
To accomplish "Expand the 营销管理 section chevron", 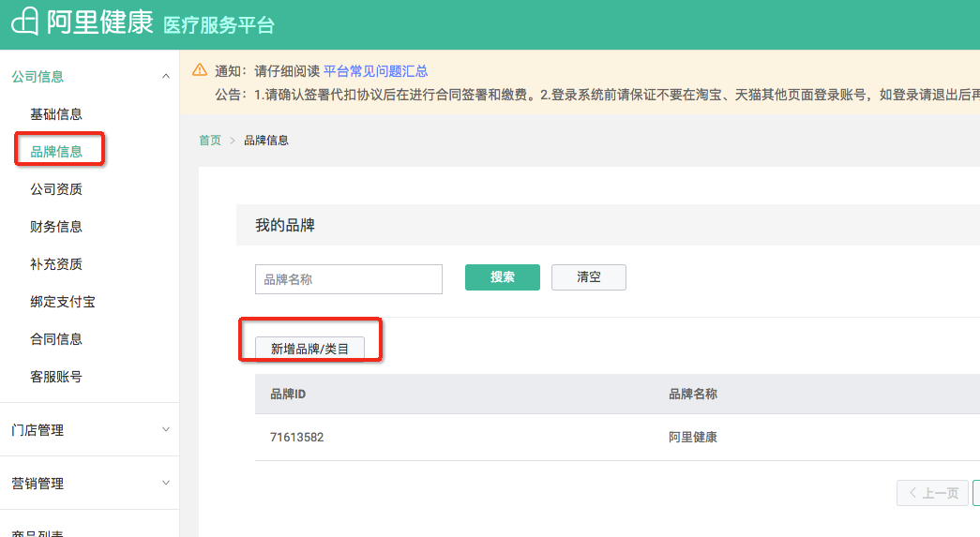I will pos(166,482).
